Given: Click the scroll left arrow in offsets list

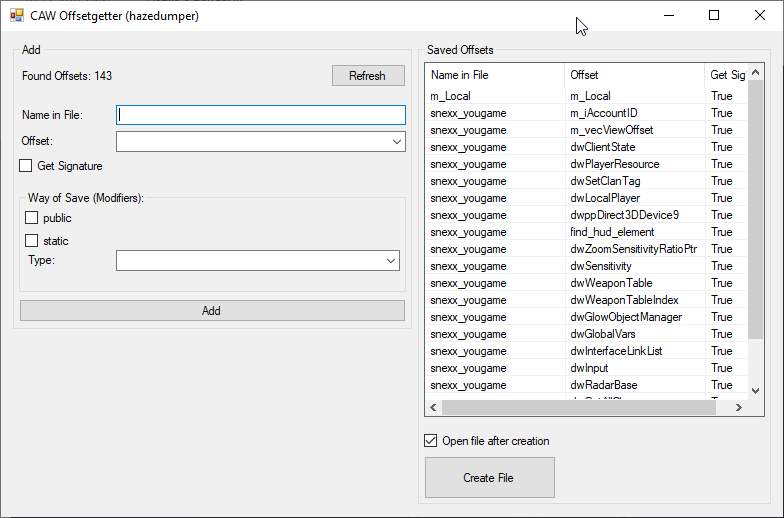Looking at the screenshot, I should [x=433, y=408].
